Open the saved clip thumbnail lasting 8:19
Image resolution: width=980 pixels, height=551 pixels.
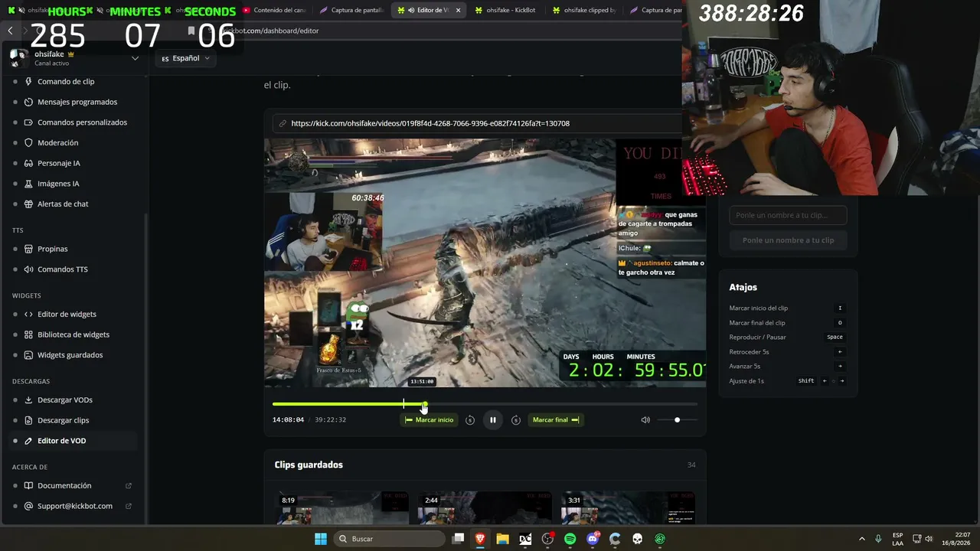pos(342,508)
